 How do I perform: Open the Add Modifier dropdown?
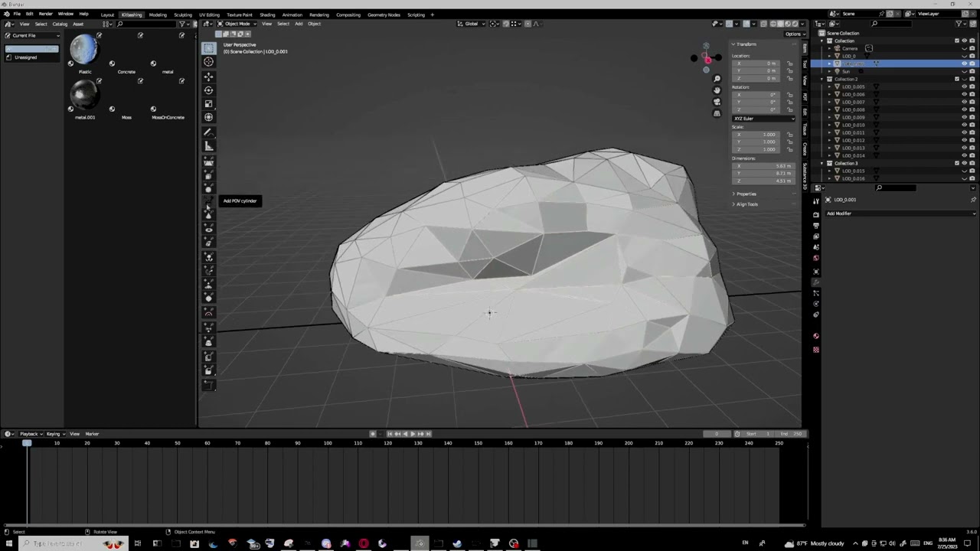tap(900, 214)
